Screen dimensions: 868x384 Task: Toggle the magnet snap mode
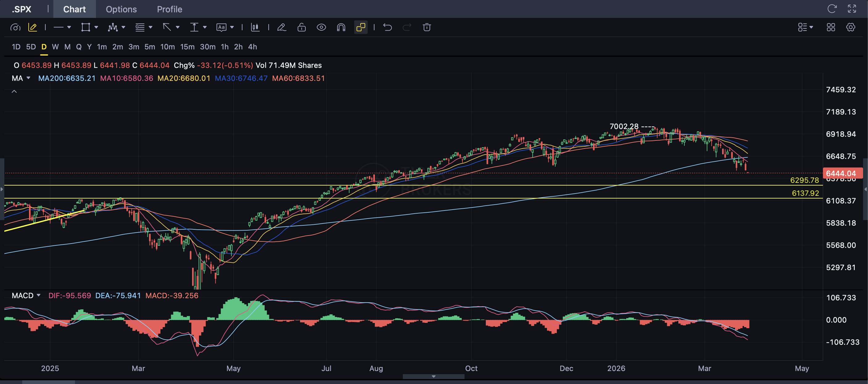pos(341,27)
